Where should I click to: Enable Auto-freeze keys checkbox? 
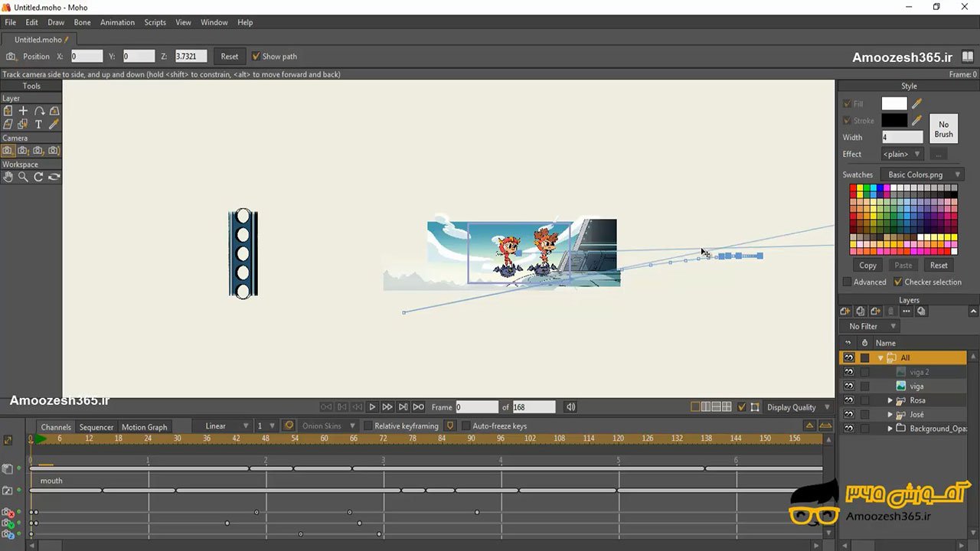click(x=465, y=425)
